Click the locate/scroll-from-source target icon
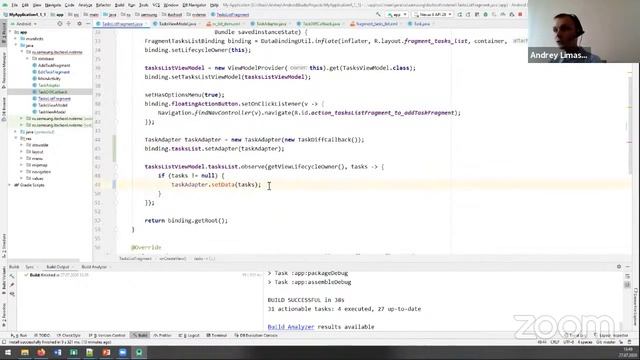Screen dimensions: 640x360 point(60,24)
